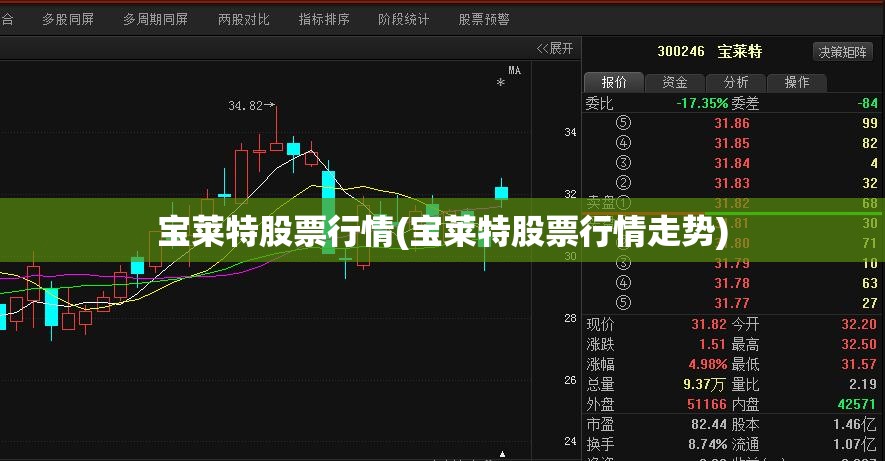This screenshot has height=461, width=885.
Task: Click the 股本 value 1.46亿
Action: [x=855, y=424]
